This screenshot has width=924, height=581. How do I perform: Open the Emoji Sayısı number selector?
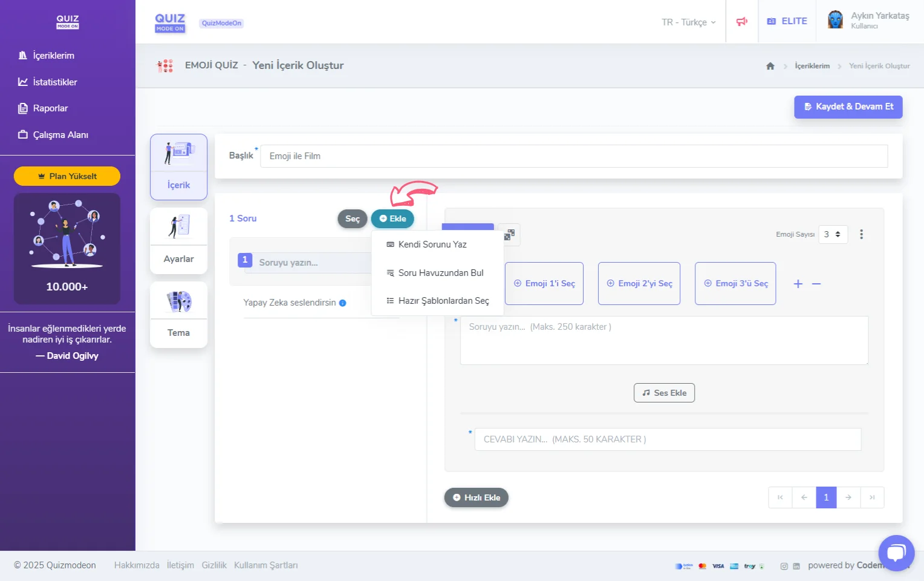(833, 234)
